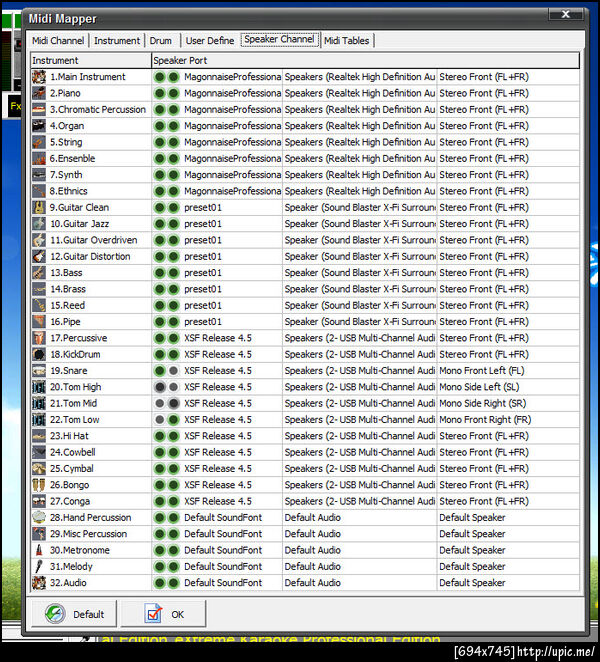Viewport: 600px width, 662px height.
Task: Click the Guitar Clean icon
Action: click(x=39, y=207)
